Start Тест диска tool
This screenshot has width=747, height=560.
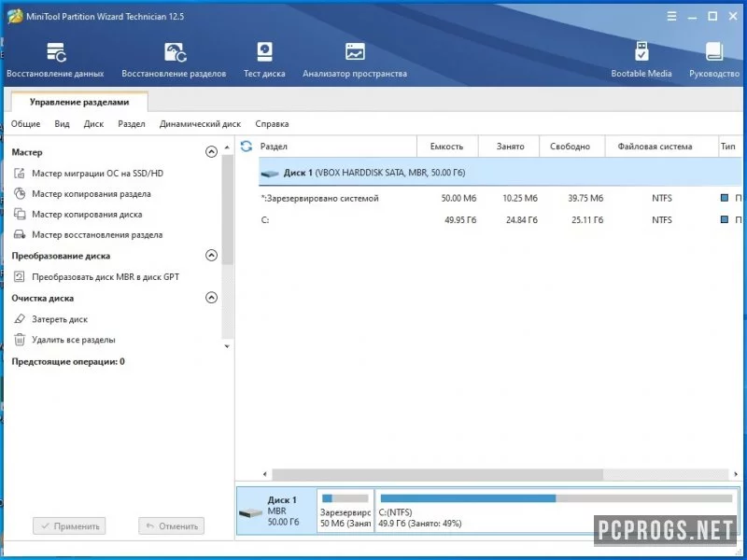[264, 60]
